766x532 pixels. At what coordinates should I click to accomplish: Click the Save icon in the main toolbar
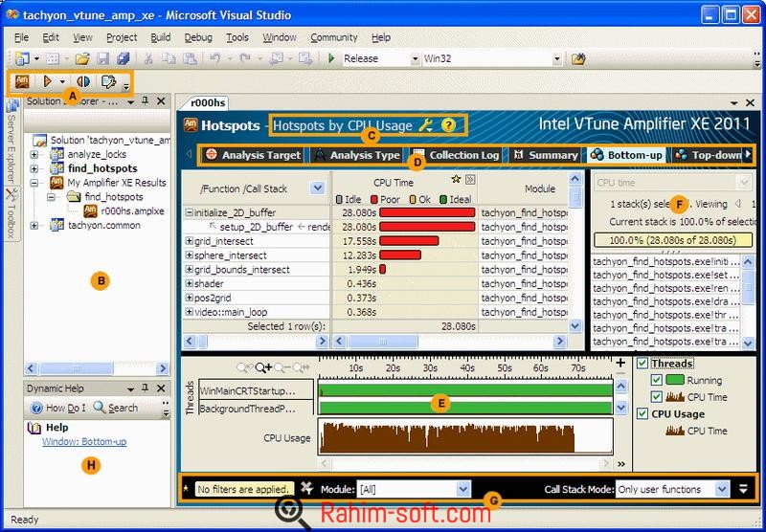(104, 58)
